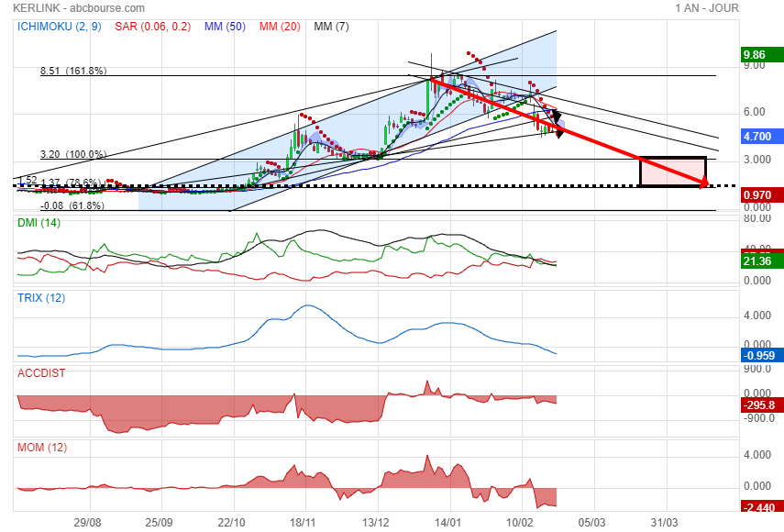Click the red -295.8 ACCDIST value tag
Image resolution: width=784 pixels, height=532 pixels.
(x=762, y=405)
